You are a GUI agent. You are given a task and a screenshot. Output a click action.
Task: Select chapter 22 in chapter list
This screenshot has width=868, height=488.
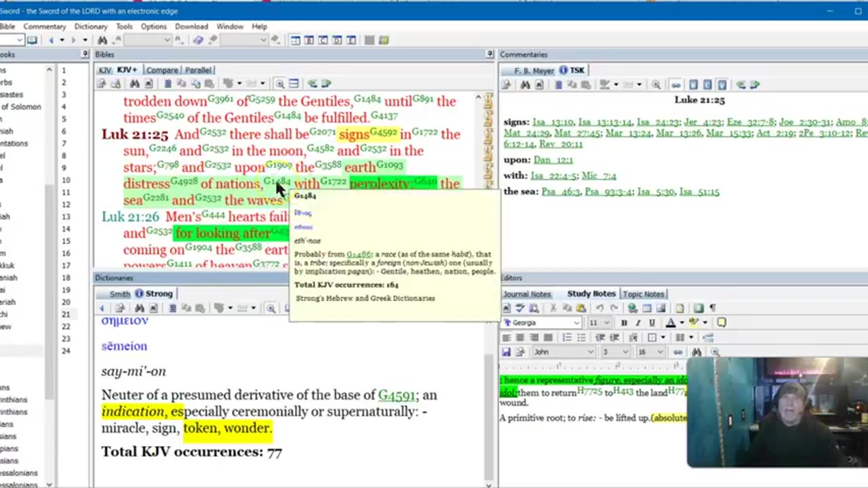(66, 326)
